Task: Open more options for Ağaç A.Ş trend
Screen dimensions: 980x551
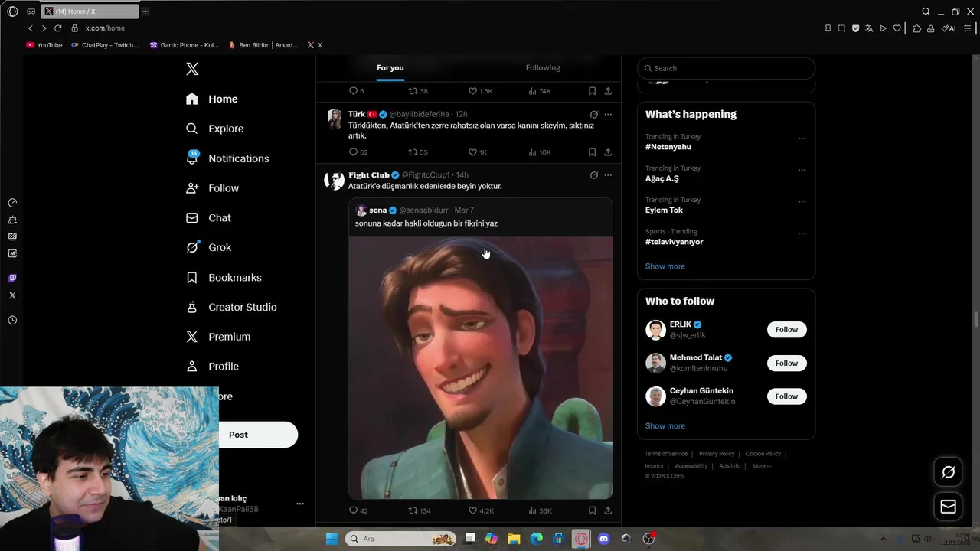Action: pos(802,170)
